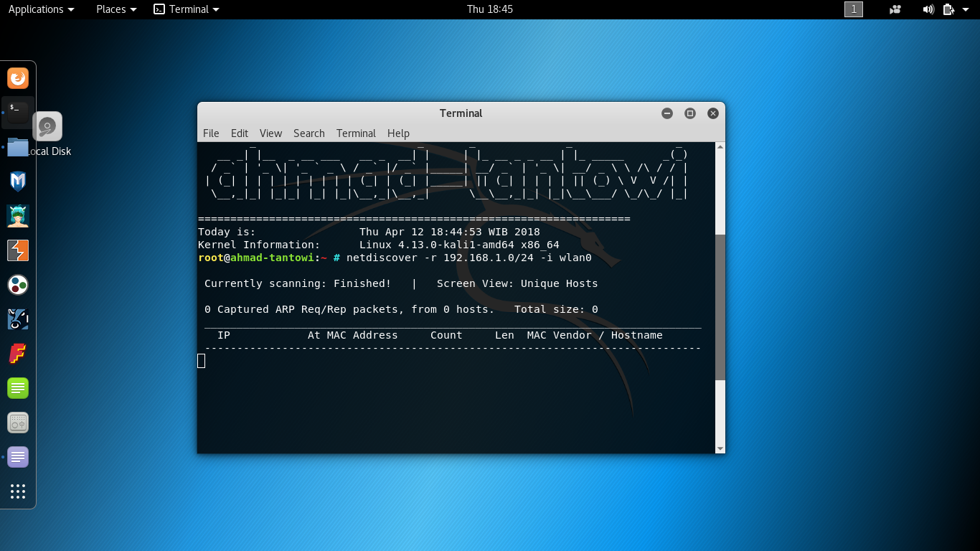Open the Terminal dock icon

[18, 112]
